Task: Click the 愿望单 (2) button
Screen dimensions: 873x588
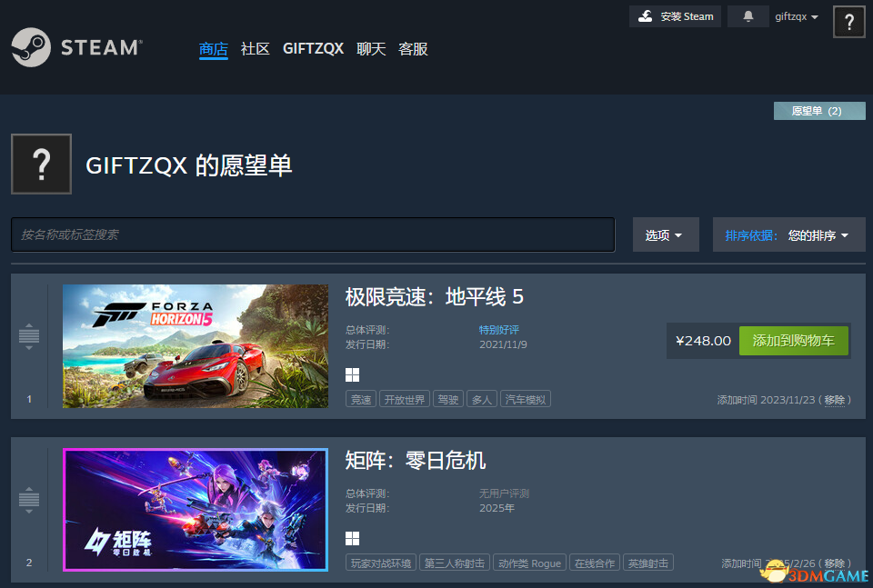Action: [x=819, y=111]
